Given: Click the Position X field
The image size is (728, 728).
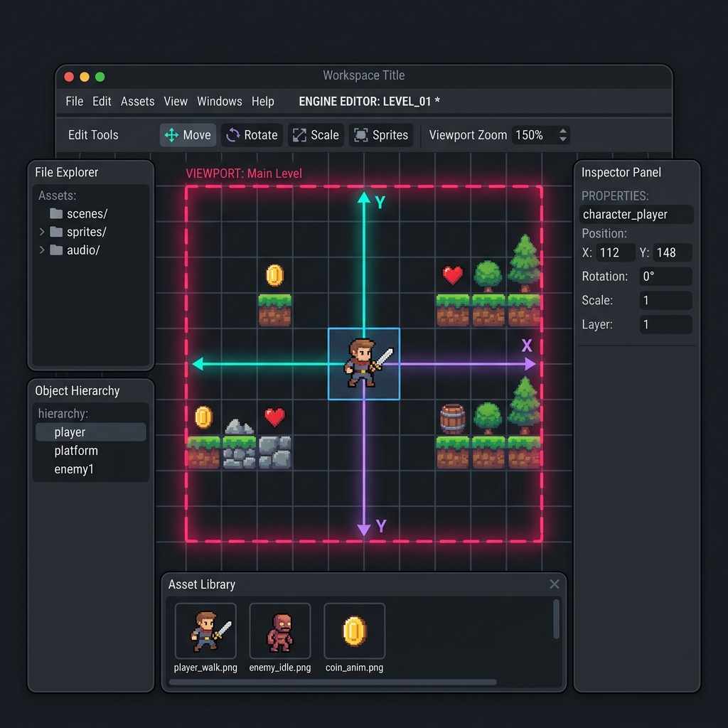Looking at the screenshot, I should coord(616,252).
